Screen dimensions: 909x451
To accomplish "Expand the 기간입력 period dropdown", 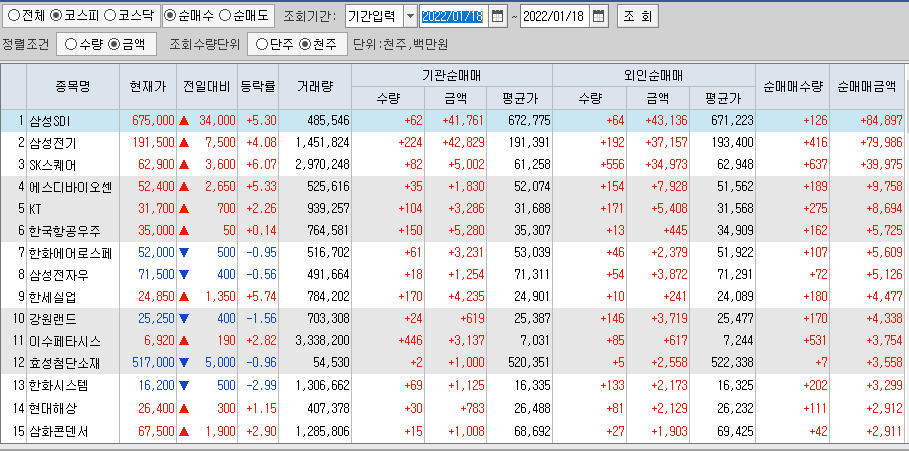I will [410, 16].
